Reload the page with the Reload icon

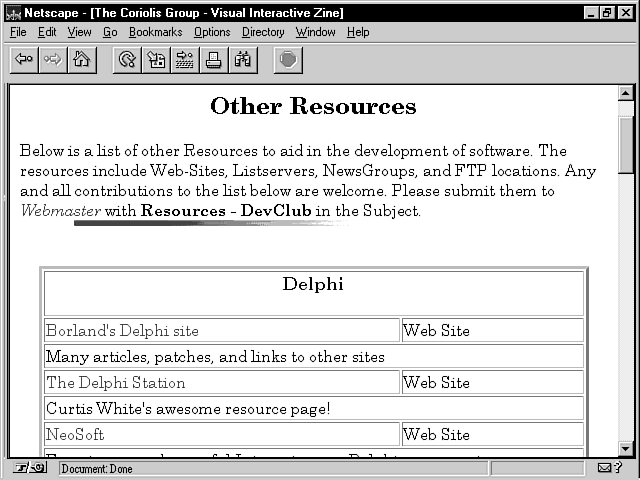(127, 60)
